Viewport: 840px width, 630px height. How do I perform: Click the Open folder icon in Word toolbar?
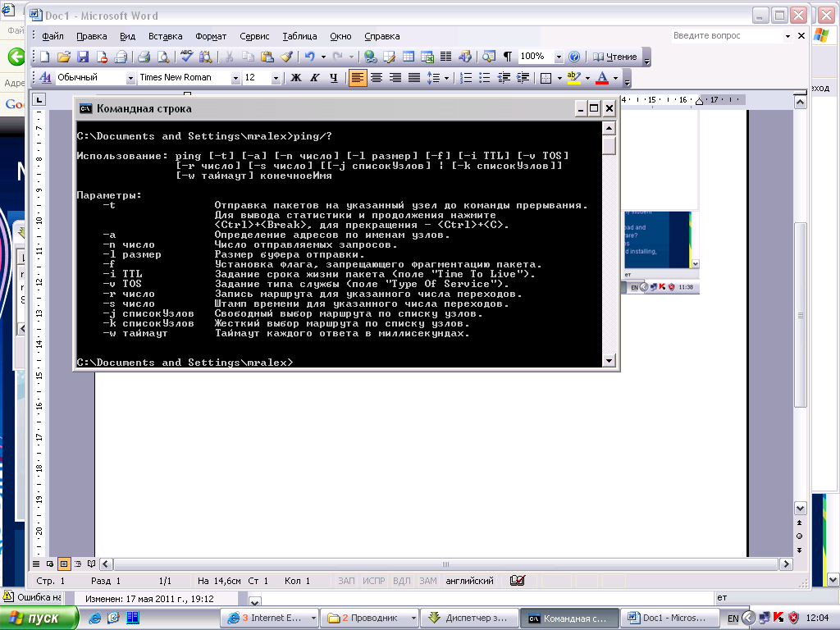coord(64,57)
